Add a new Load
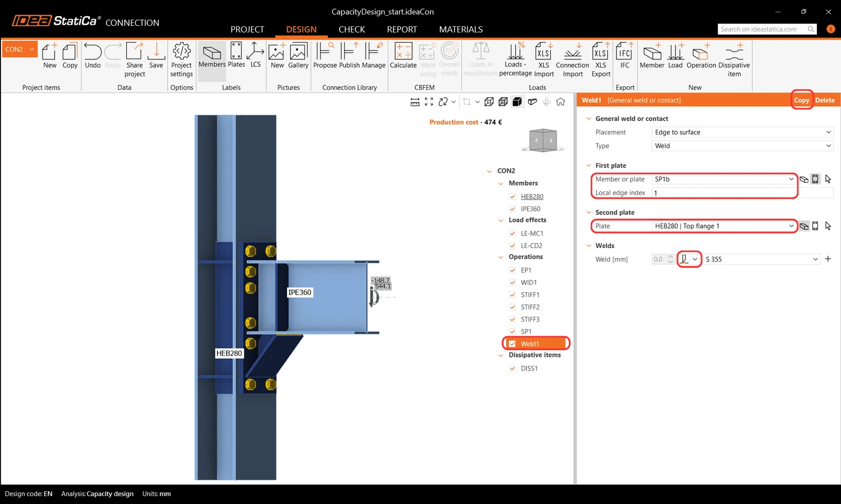 point(675,56)
